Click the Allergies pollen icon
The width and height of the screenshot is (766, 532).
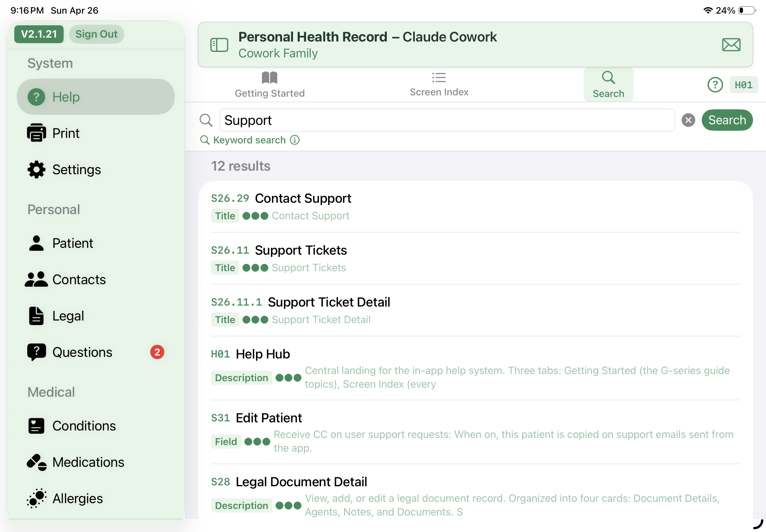tap(36, 498)
